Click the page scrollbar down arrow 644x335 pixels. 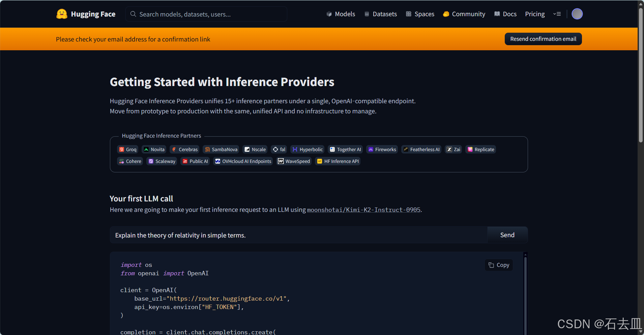click(x=641, y=332)
